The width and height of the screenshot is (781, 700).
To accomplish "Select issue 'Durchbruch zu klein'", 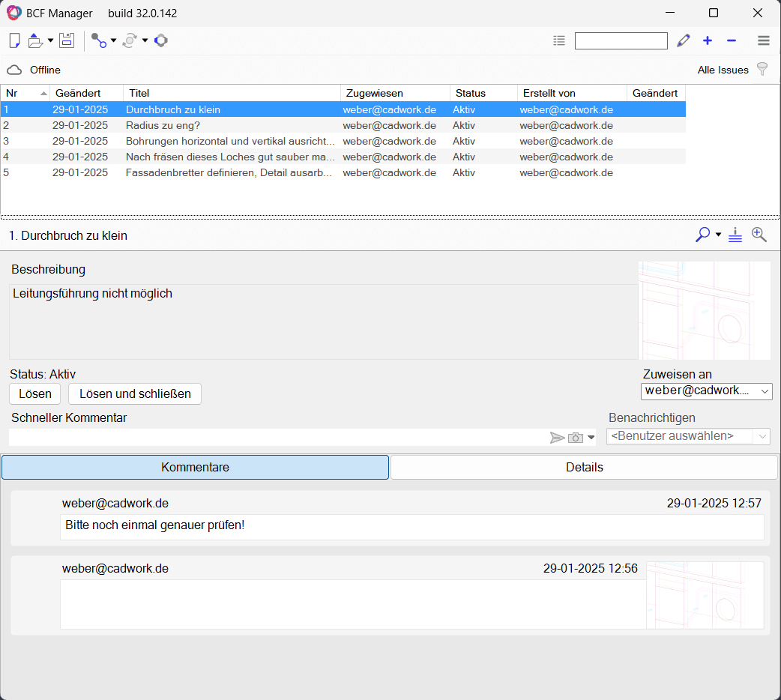I will pyautogui.click(x=343, y=109).
